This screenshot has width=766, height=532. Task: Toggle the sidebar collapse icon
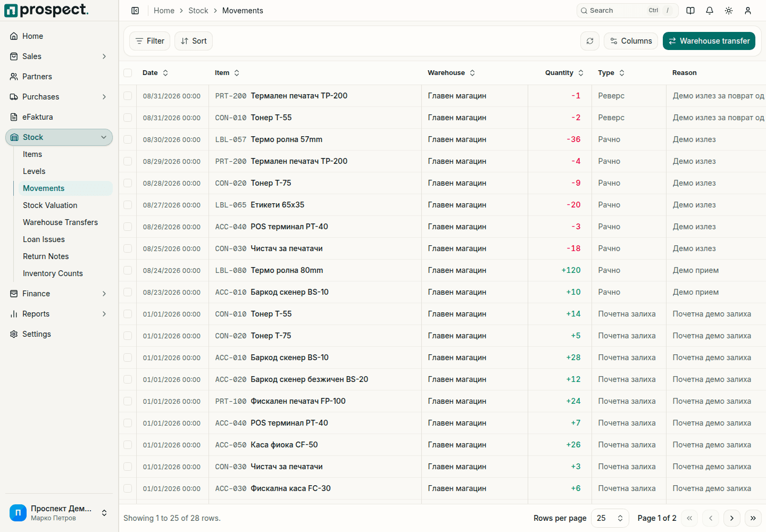point(135,11)
